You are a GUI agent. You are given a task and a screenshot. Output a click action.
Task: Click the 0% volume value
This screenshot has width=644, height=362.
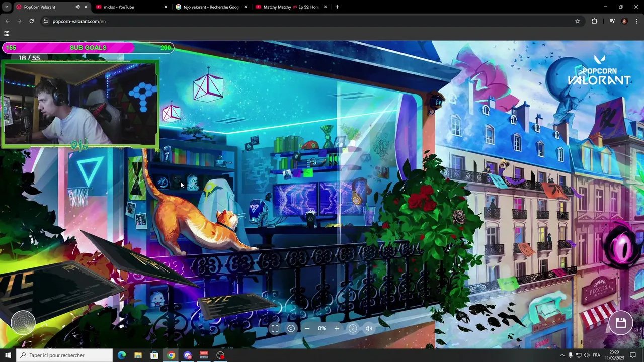click(x=322, y=328)
